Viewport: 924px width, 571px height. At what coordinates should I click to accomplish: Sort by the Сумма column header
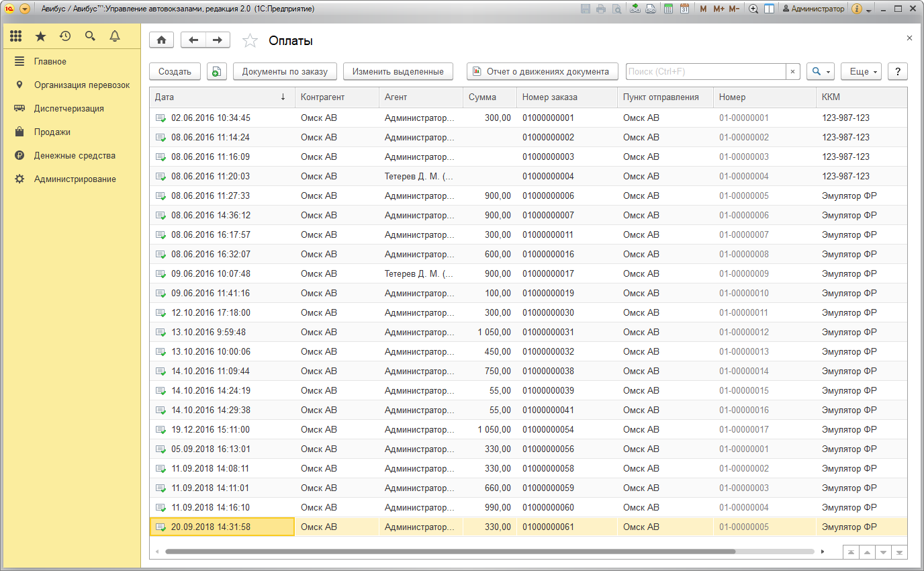pyautogui.click(x=482, y=97)
